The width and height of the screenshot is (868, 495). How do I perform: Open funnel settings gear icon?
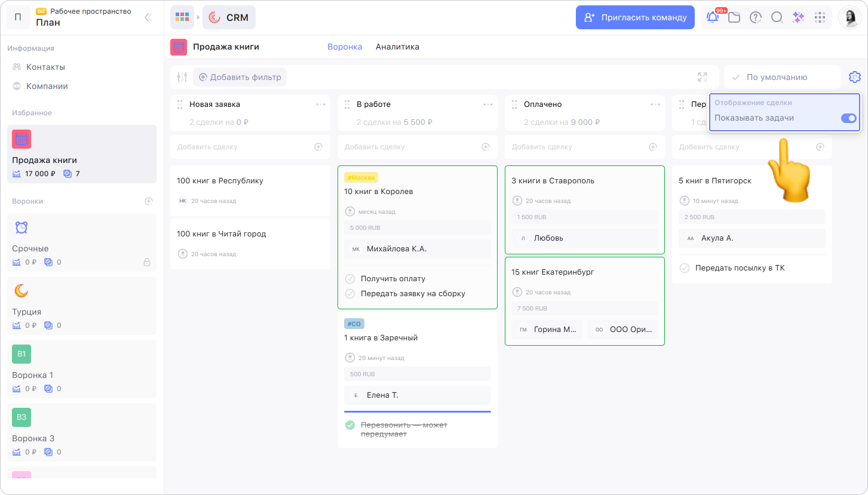(x=854, y=77)
